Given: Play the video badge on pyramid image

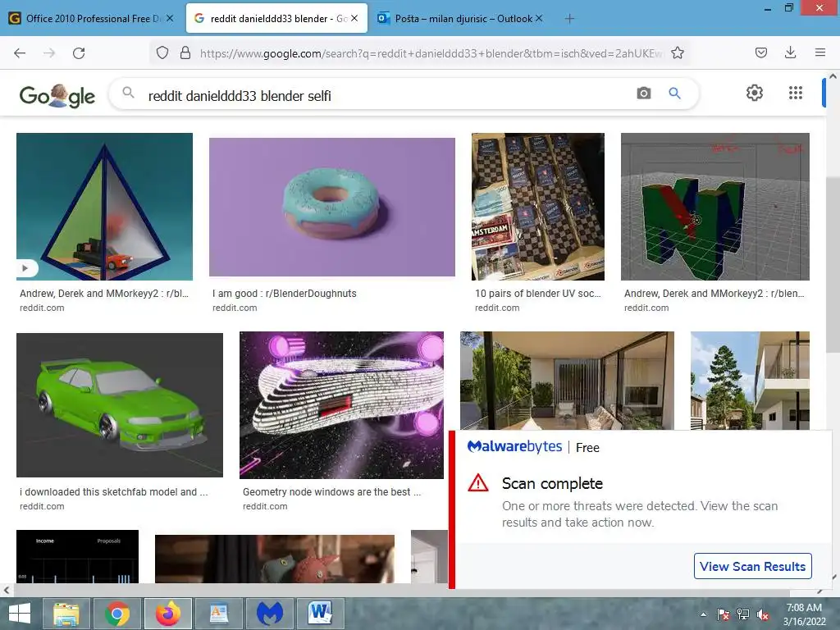Looking at the screenshot, I should click(x=27, y=268).
